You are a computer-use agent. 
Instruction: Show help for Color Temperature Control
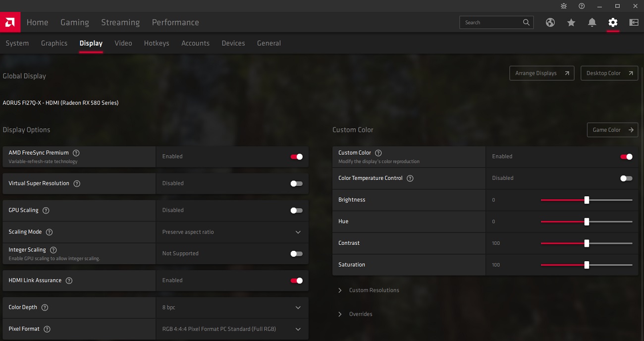click(x=410, y=178)
